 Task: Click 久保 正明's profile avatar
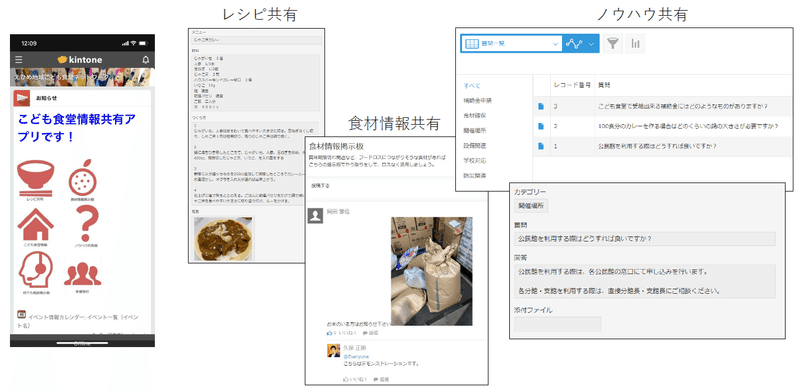point(333,351)
